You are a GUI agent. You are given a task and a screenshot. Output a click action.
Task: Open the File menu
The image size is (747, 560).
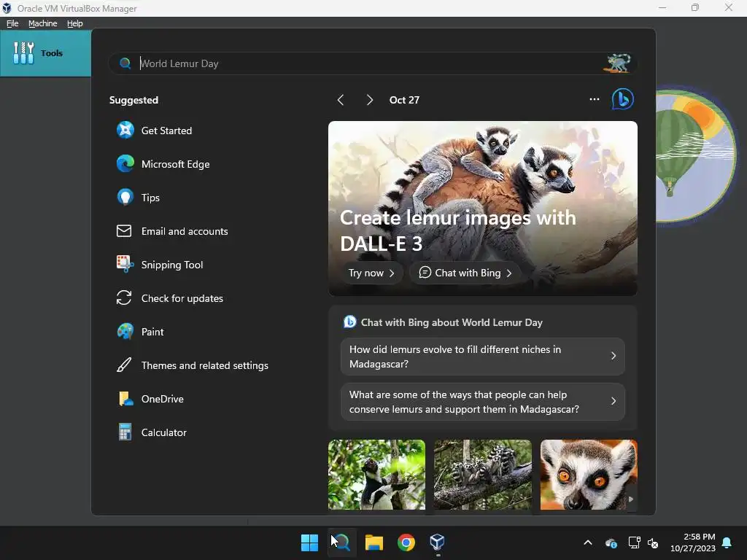click(x=12, y=23)
